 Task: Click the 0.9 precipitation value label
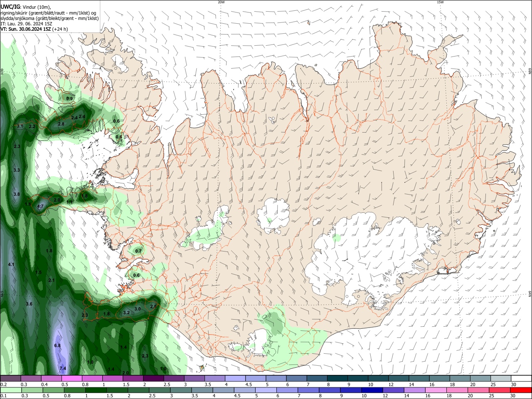(69, 99)
